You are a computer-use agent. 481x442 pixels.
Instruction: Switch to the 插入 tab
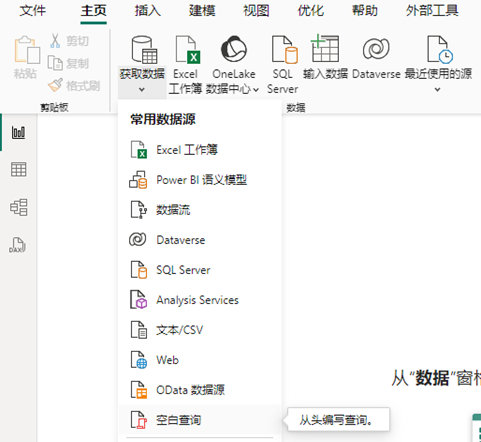(x=148, y=11)
